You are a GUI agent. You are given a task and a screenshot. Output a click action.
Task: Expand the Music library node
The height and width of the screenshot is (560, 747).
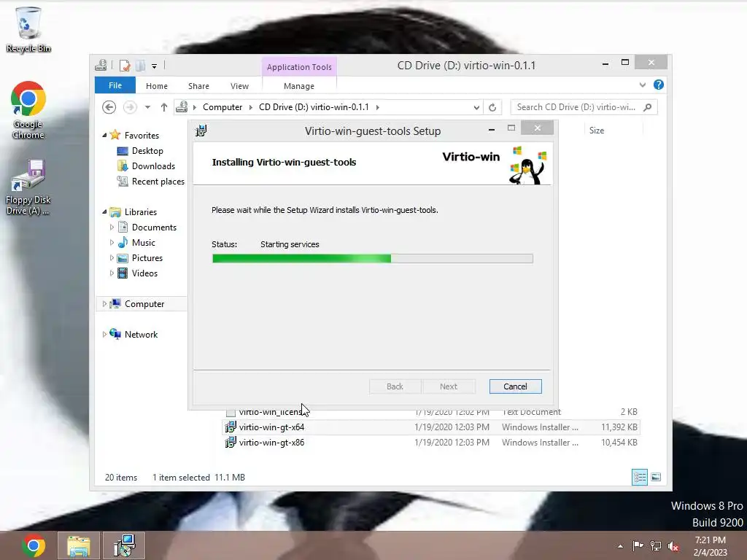[112, 243]
